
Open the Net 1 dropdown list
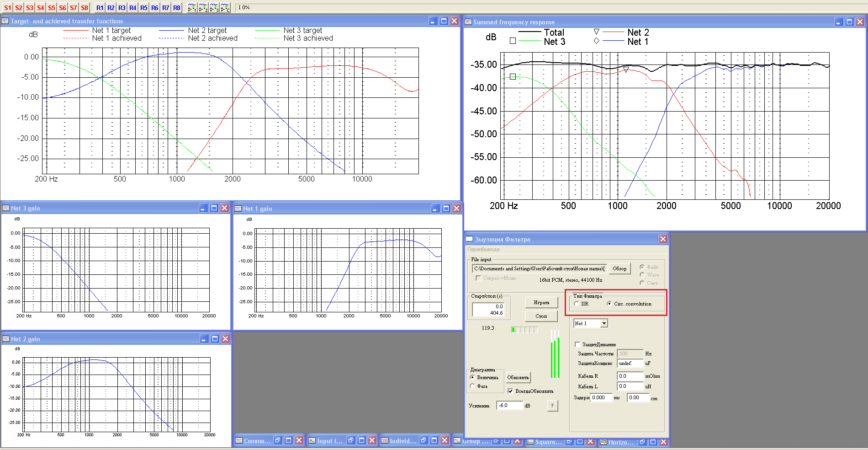point(604,323)
